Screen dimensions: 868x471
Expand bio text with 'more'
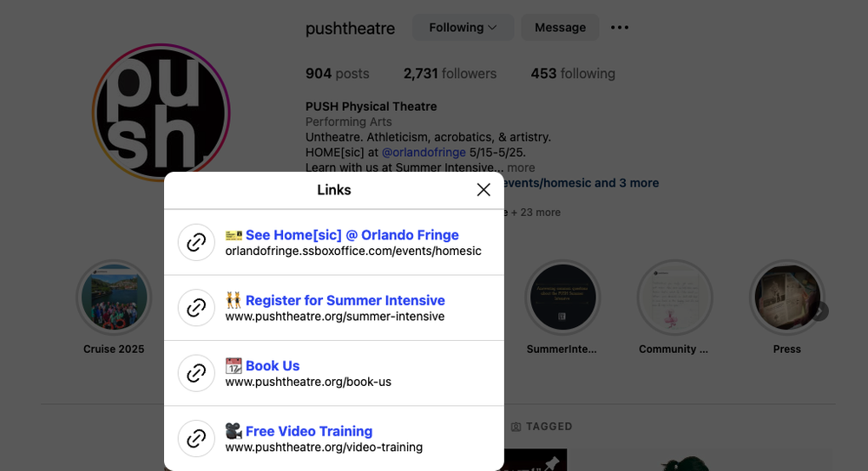(521, 167)
